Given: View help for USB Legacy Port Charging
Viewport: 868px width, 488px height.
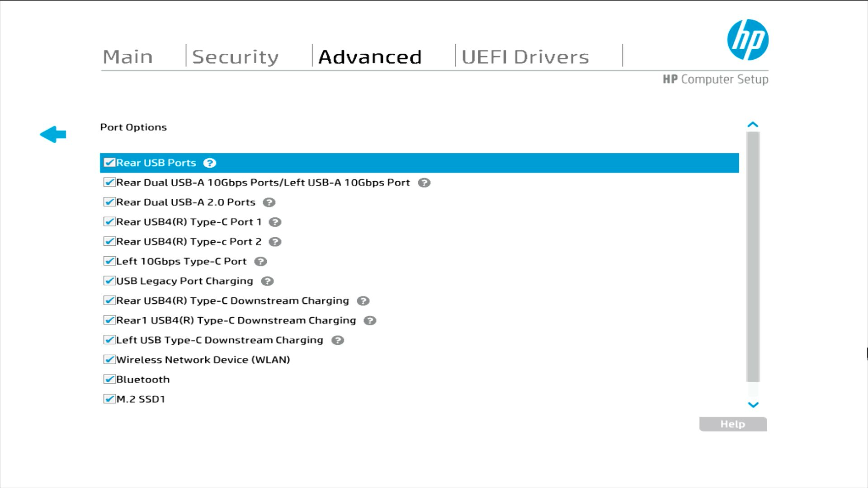Looking at the screenshot, I should click(267, 281).
